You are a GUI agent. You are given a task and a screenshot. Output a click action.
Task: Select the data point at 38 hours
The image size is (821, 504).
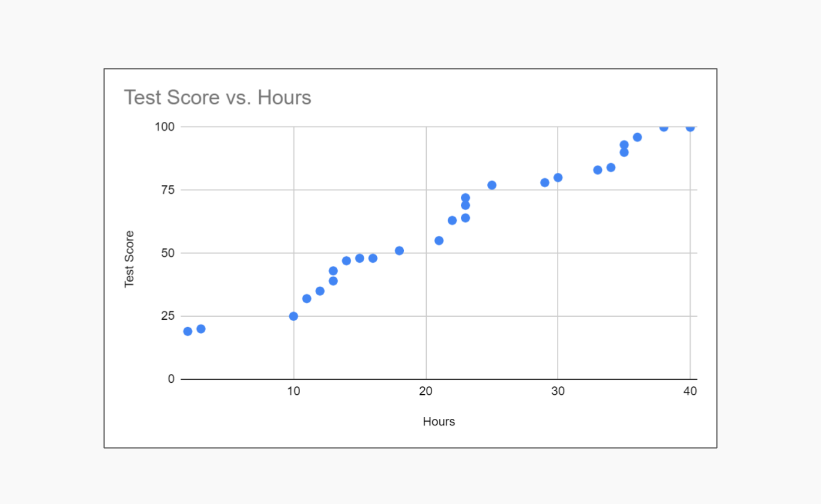(664, 127)
